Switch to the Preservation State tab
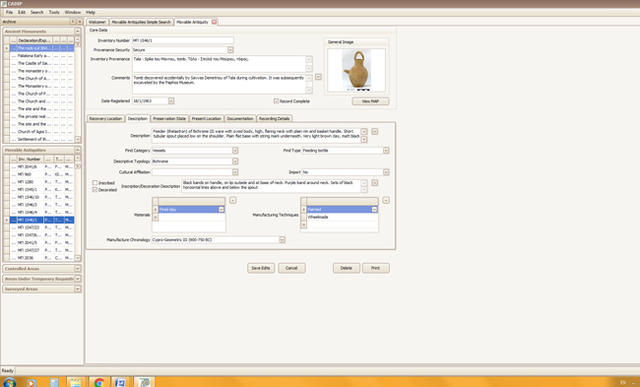The image size is (640, 387). pos(169,118)
